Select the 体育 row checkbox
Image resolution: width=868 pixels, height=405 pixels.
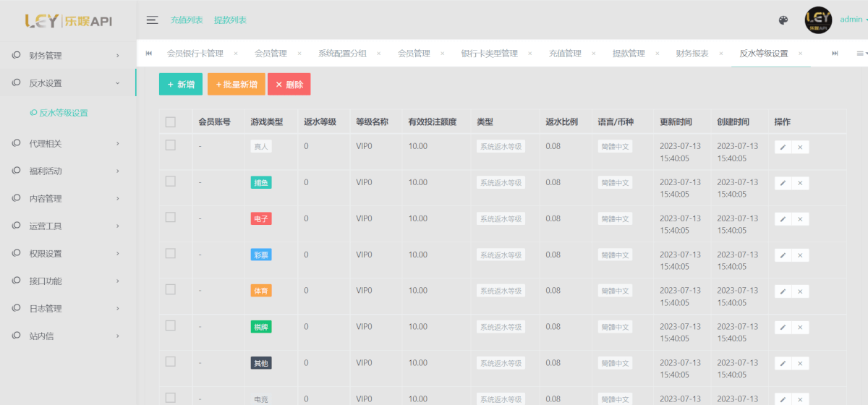pos(171,290)
